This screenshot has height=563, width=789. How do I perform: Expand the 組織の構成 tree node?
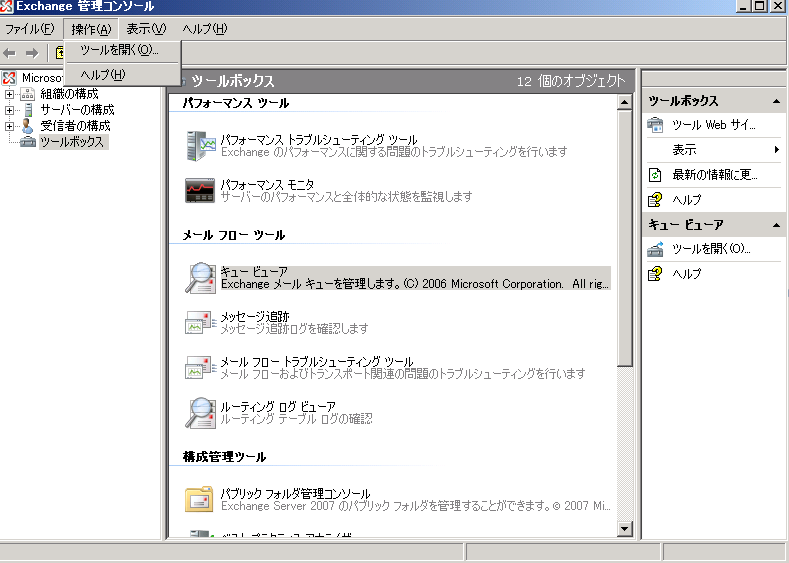tap(9, 94)
